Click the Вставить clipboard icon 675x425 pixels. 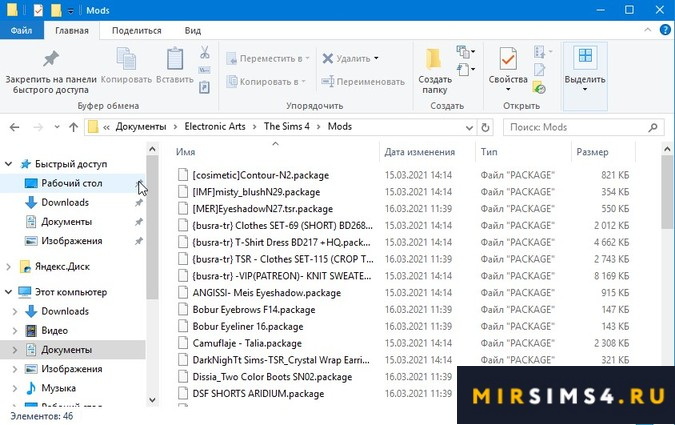[x=175, y=59]
